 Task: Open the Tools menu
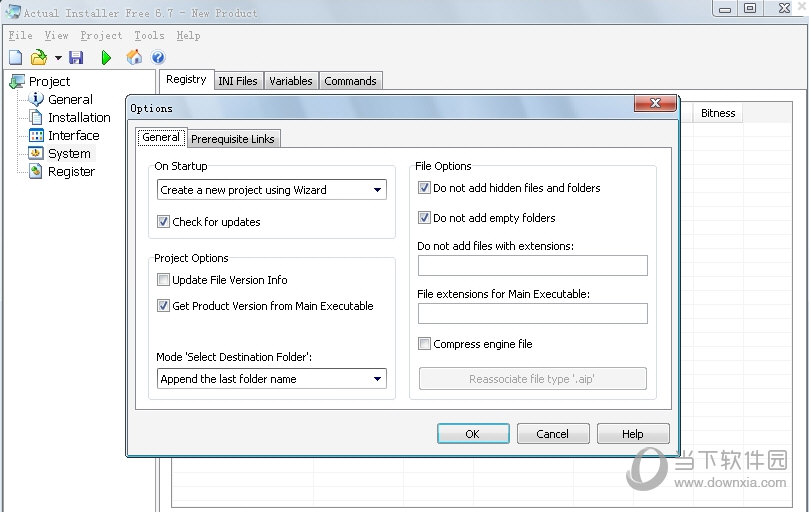[x=149, y=35]
